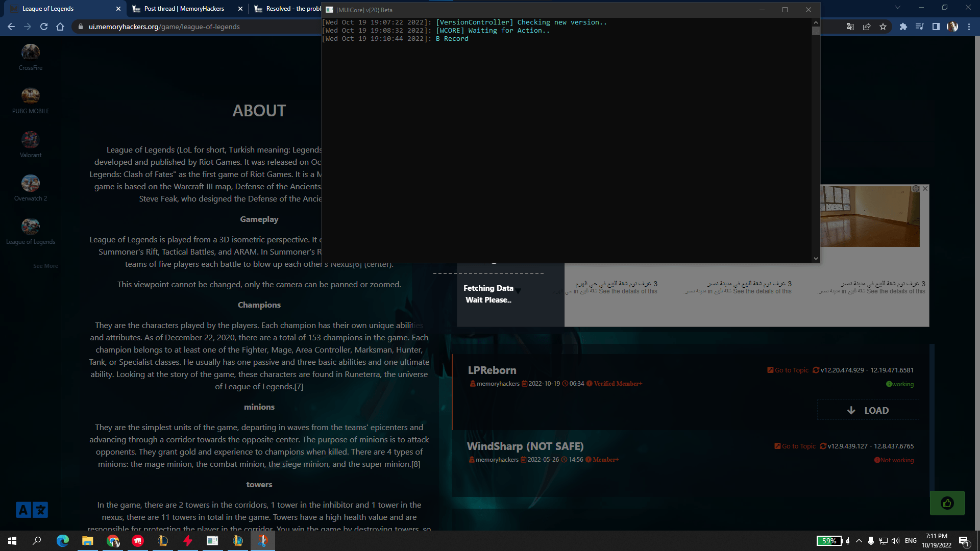980x551 pixels.
Task: Open Chrome profile avatar
Action: pos(952,27)
